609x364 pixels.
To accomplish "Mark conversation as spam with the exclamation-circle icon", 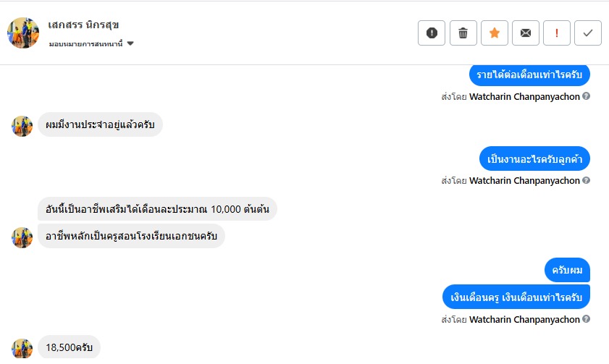I will (x=432, y=33).
